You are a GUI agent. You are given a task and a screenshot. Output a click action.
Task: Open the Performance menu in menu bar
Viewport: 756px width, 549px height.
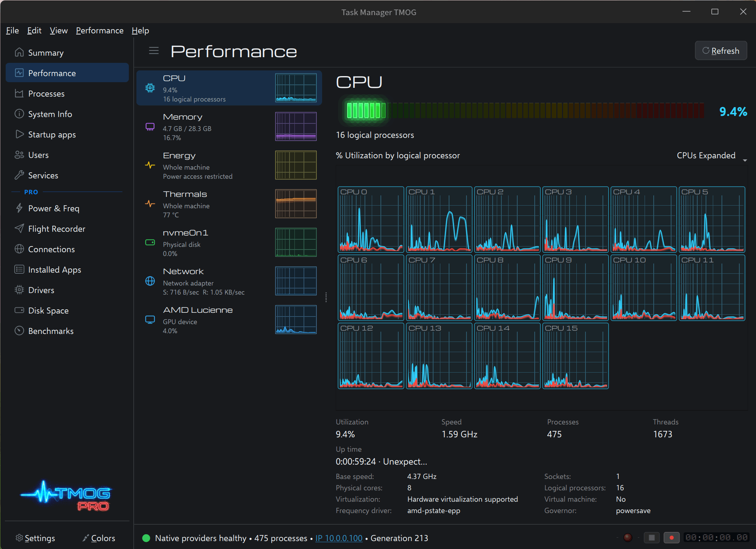click(x=100, y=31)
